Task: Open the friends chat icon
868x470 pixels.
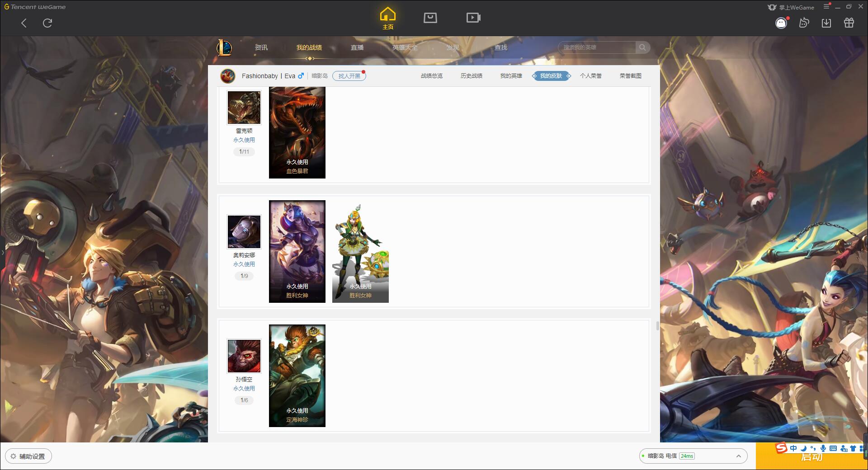Action: pos(804,23)
